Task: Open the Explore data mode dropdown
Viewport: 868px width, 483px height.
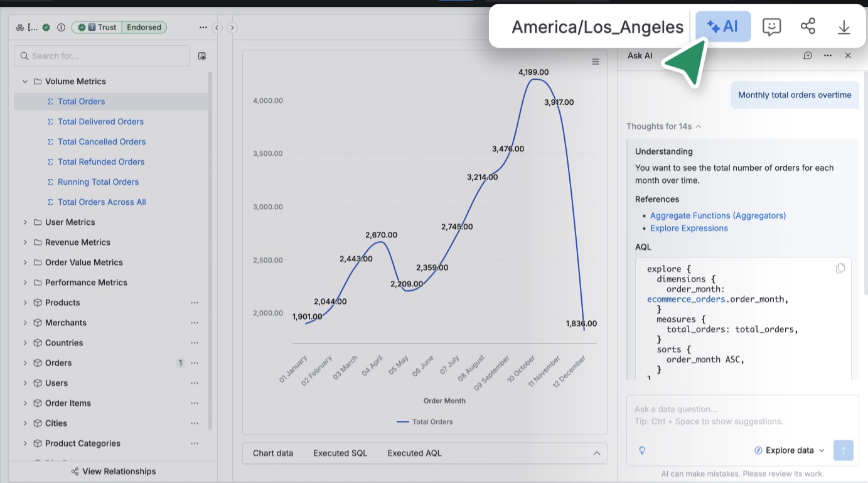Action: (790, 450)
